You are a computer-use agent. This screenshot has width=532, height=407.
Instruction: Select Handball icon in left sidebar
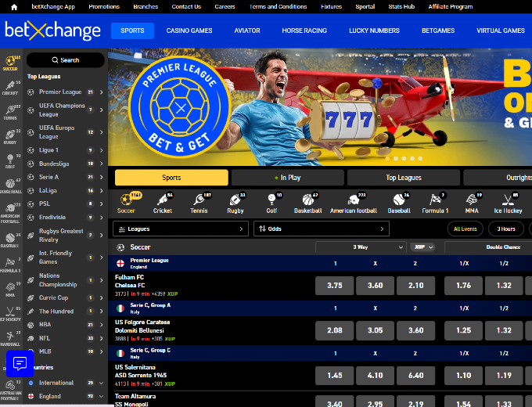tap(10, 339)
